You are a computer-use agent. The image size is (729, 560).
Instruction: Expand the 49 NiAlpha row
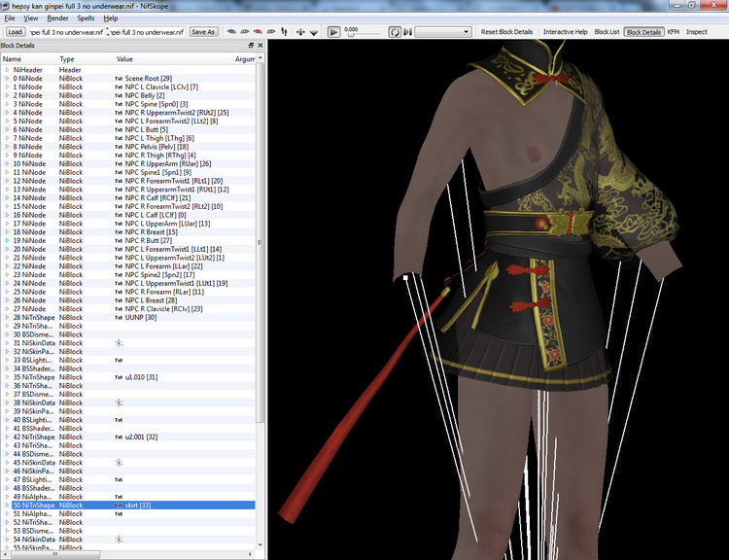(x=7, y=497)
